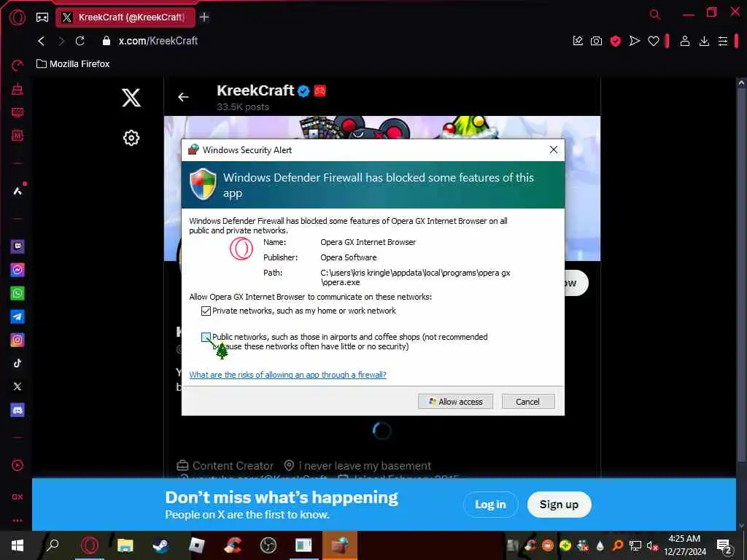Close the Windows Security Alert dialog

554,149
